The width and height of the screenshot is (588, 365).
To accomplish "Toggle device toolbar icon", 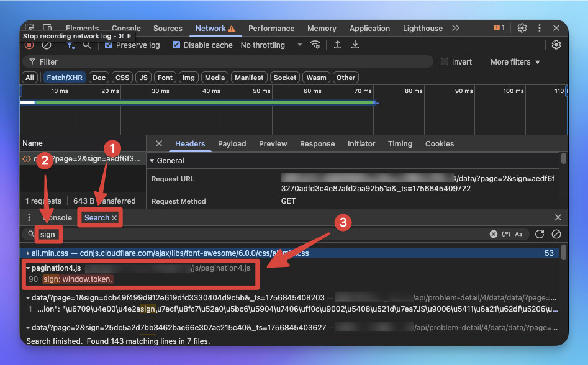I will click(x=47, y=27).
